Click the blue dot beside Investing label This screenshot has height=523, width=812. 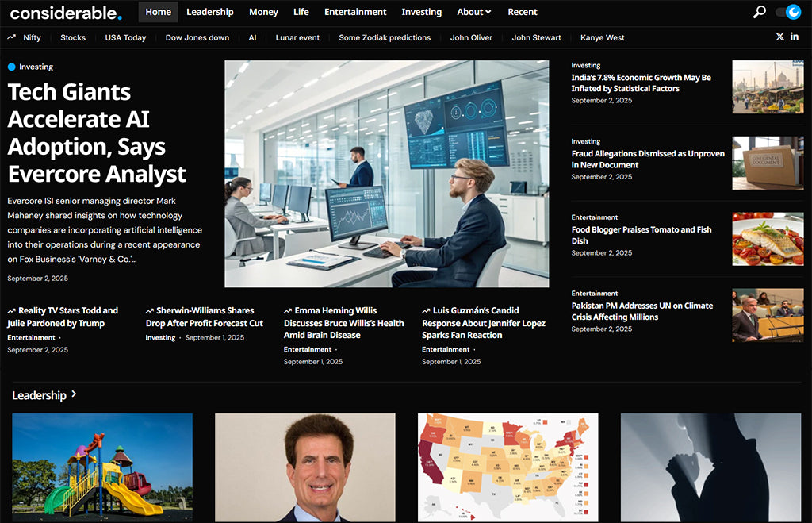pyautogui.click(x=11, y=67)
